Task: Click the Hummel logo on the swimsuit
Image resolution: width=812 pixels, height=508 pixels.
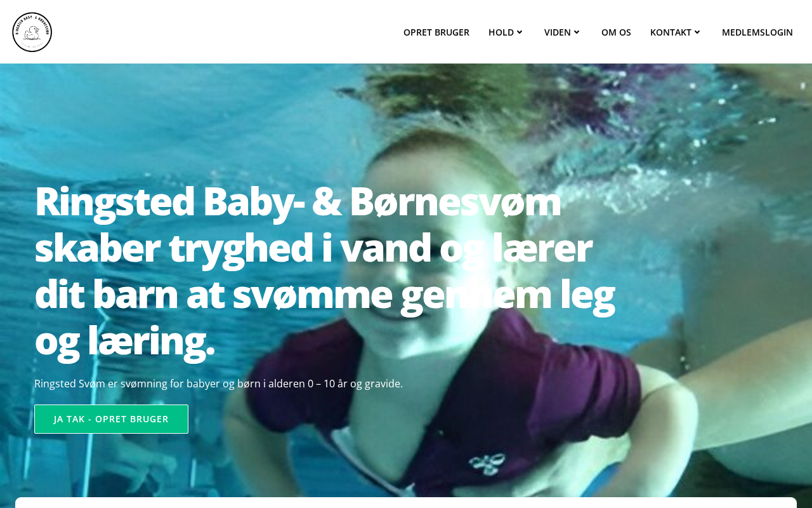Action: [x=488, y=463]
